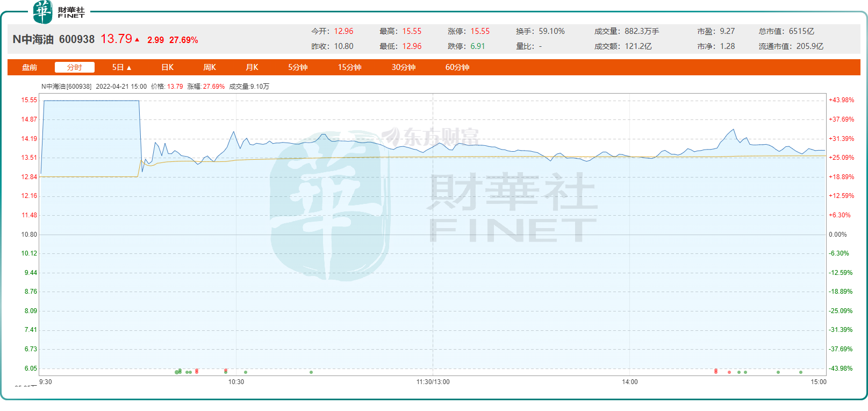Switch to the 周K weekly candlestick tab
The width and height of the screenshot is (868, 411).
click(210, 67)
